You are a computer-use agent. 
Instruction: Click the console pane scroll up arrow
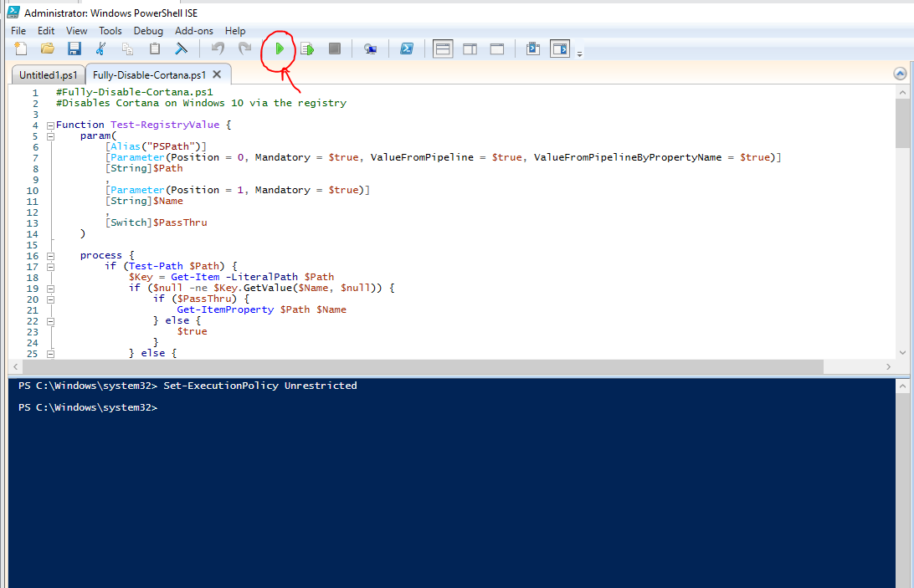[x=902, y=386]
